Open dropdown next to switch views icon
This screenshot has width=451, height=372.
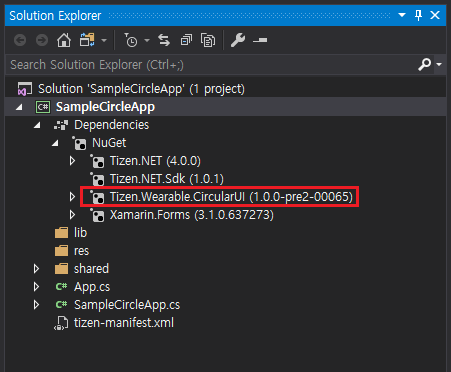tap(104, 41)
